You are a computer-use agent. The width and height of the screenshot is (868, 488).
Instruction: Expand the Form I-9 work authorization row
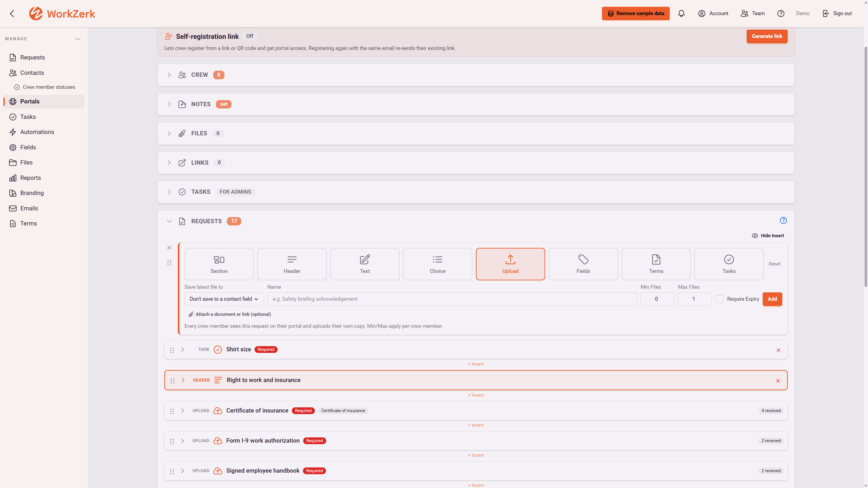pyautogui.click(x=182, y=441)
